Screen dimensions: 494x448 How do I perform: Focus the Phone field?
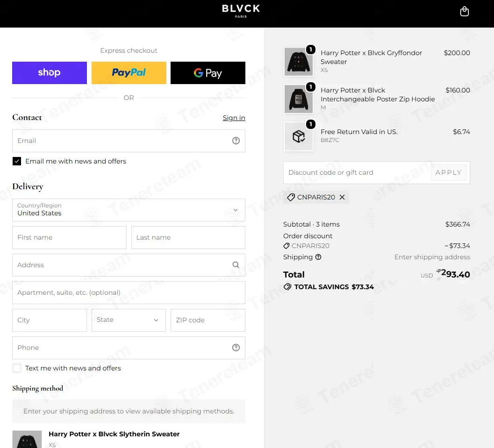(x=129, y=348)
